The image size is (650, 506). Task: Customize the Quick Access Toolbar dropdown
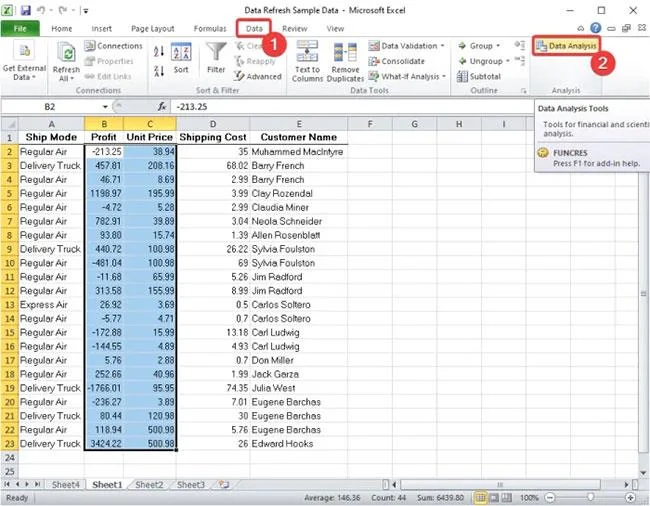tap(86, 11)
